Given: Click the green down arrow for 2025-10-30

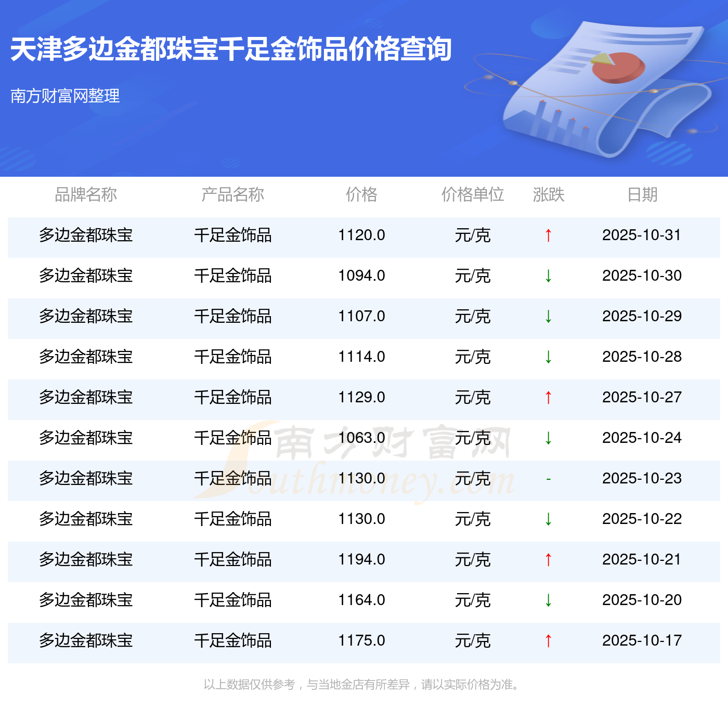Looking at the screenshot, I should coord(548,276).
